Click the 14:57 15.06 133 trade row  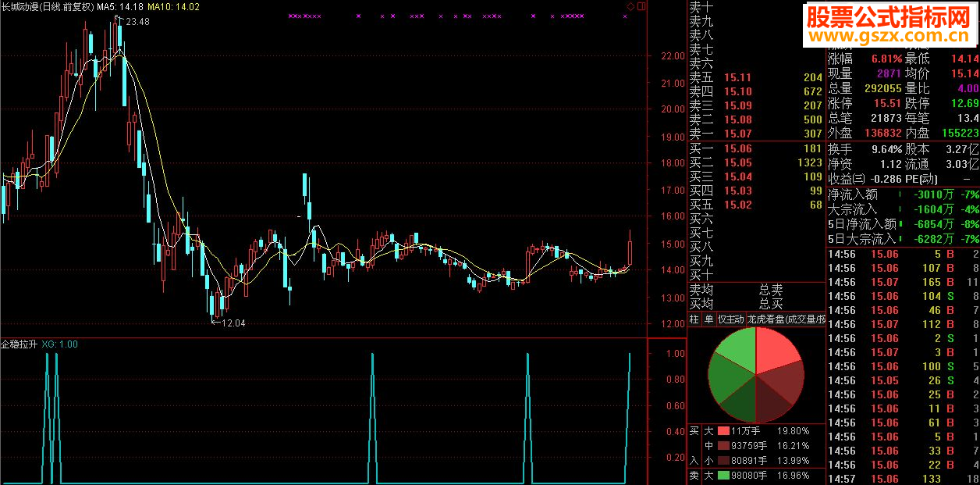904,479
